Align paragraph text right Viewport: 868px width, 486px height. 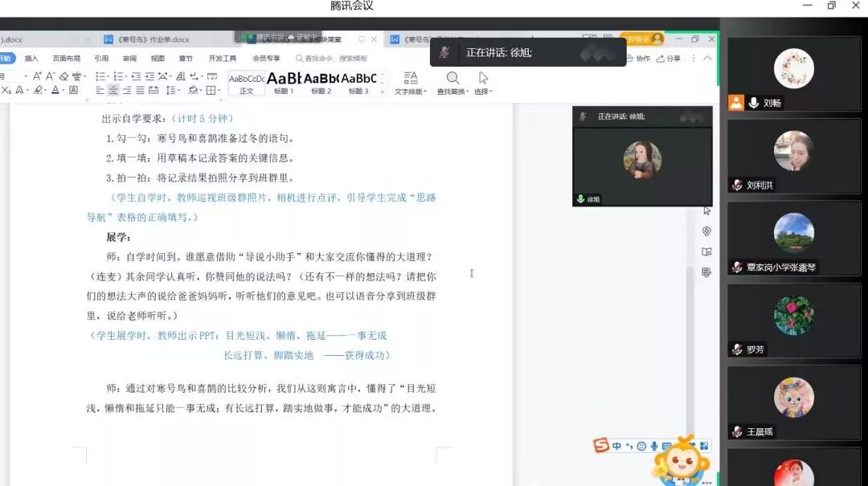127,90
